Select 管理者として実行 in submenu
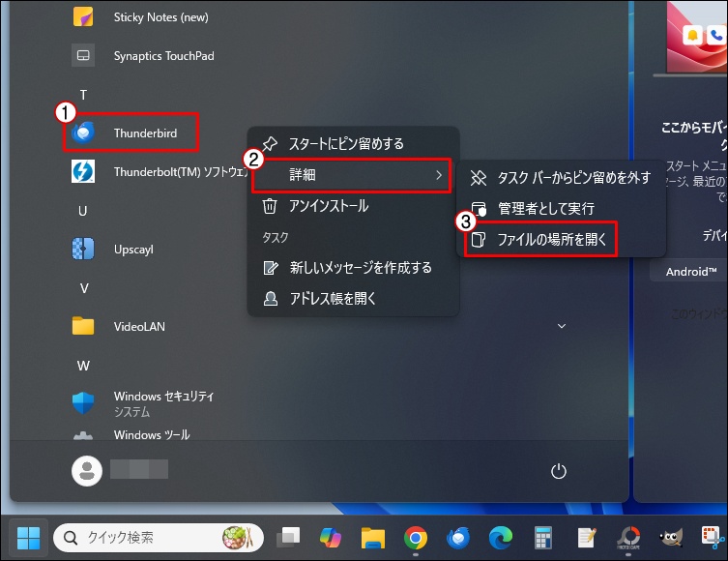Image resolution: width=728 pixels, height=561 pixels. [x=561, y=208]
